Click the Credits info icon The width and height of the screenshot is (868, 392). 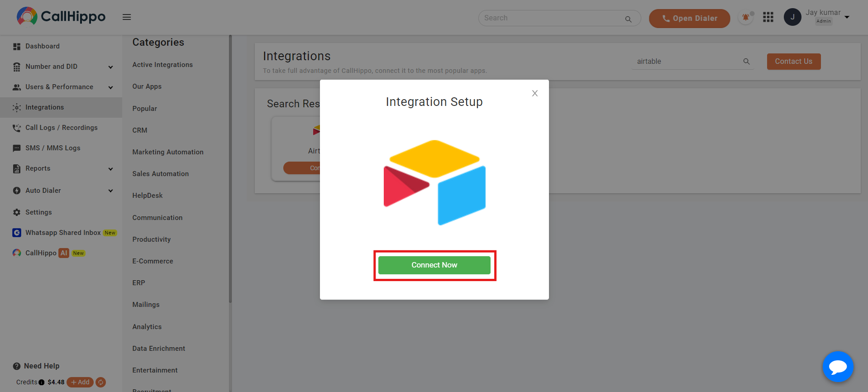click(42, 382)
